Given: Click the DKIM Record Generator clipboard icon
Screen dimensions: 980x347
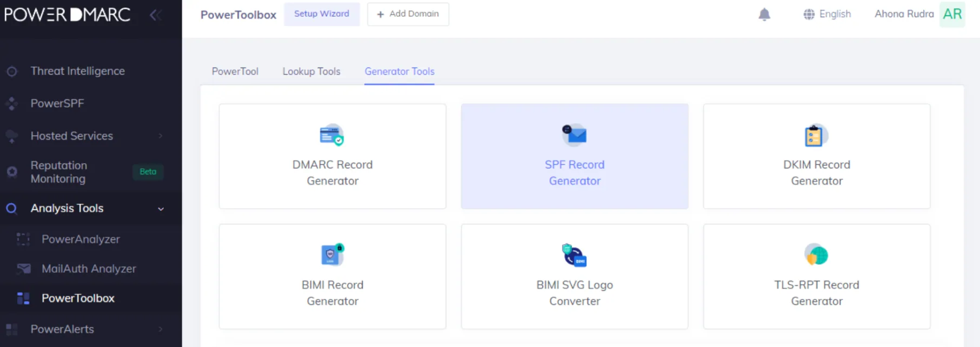Looking at the screenshot, I should tap(816, 136).
